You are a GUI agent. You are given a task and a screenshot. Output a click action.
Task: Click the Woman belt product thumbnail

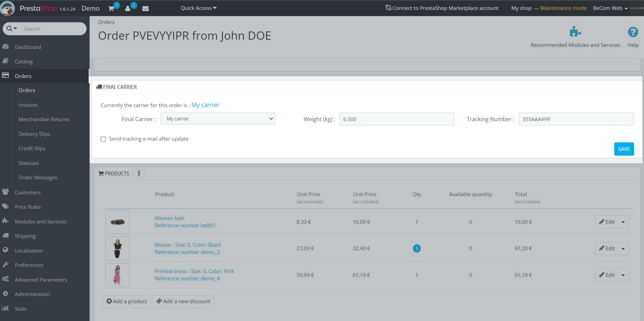117,222
